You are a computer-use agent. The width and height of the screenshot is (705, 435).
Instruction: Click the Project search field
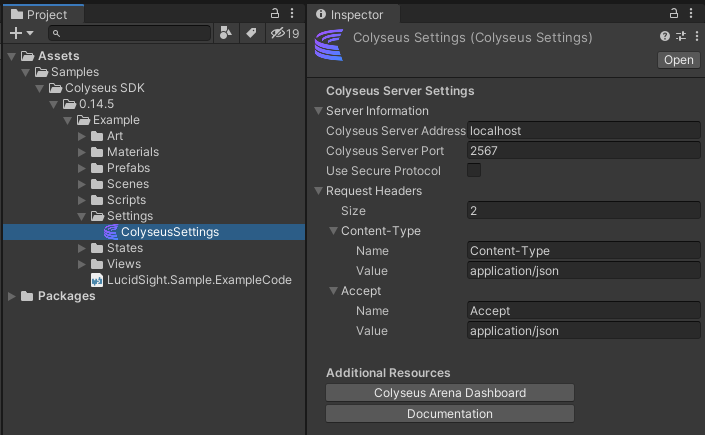point(129,33)
